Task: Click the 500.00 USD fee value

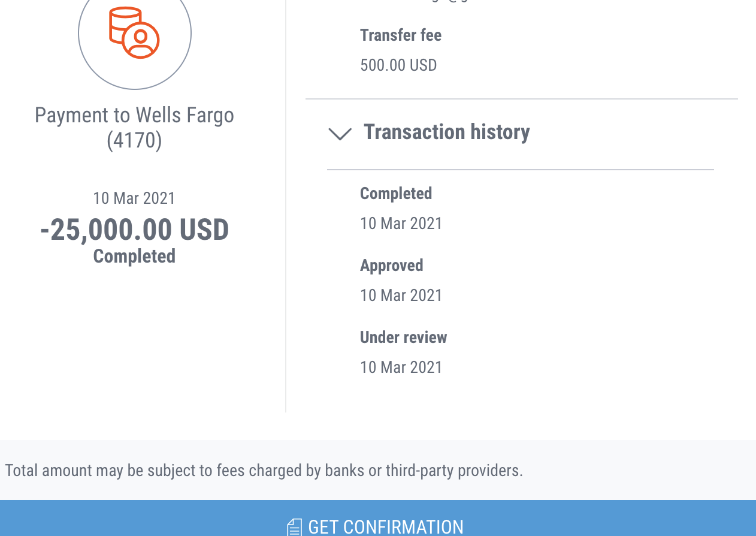Action: (x=398, y=65)
